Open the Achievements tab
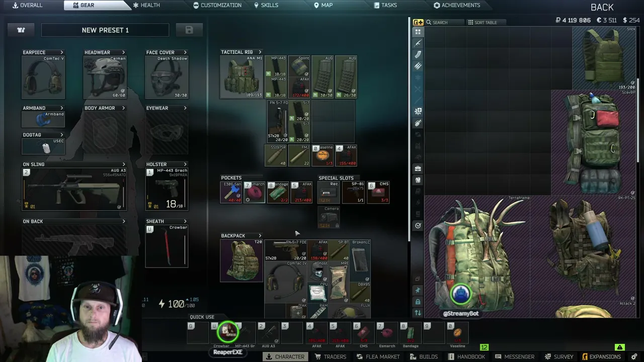644x362 pixels. point(457,5)
